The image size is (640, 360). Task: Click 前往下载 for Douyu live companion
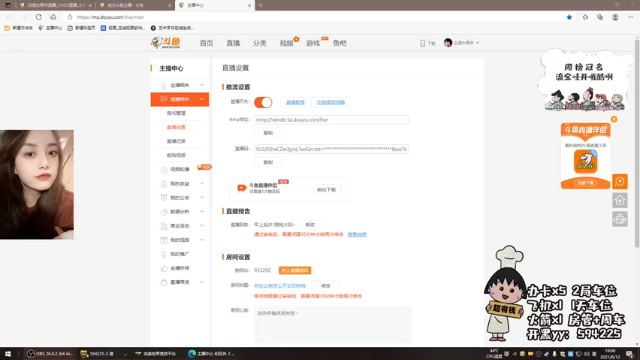pyautogui.click(x=327, y=189)
